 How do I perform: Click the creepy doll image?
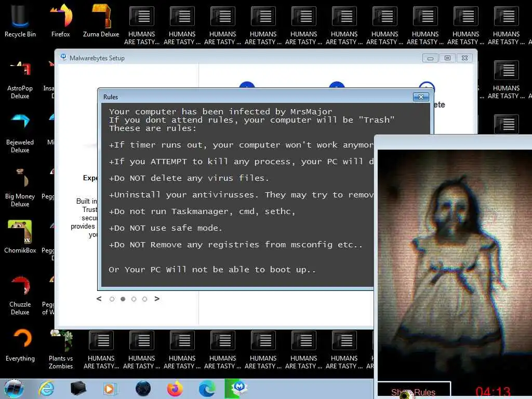(x=455, y=265)
